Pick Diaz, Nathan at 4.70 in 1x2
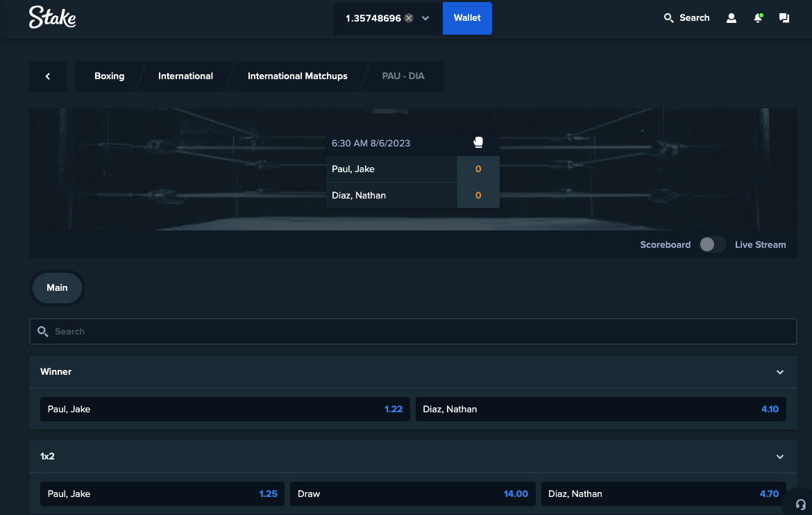This screenshot has width=812, height=515. [663, 493]
